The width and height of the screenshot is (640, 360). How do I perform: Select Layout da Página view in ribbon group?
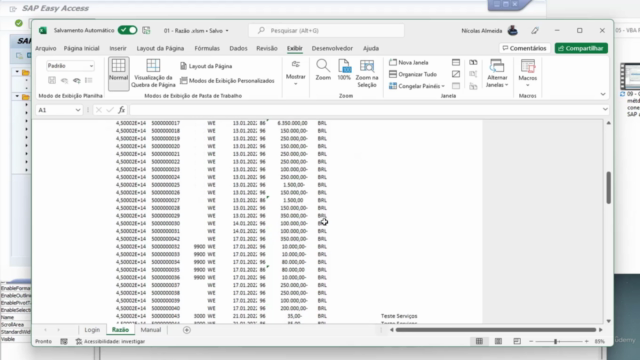coord(206,66)
